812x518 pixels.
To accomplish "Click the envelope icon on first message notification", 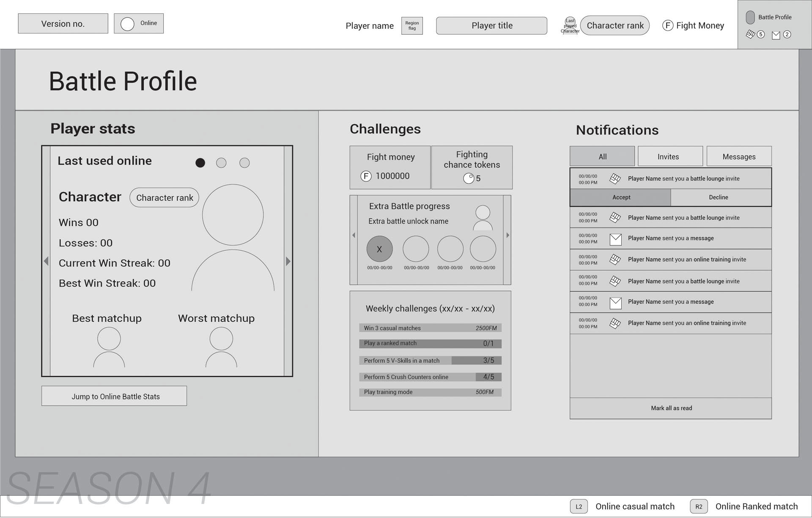I will (615, 239).
